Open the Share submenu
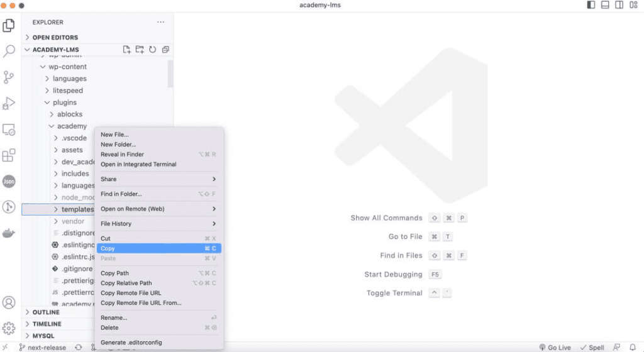 pos(158,179)
